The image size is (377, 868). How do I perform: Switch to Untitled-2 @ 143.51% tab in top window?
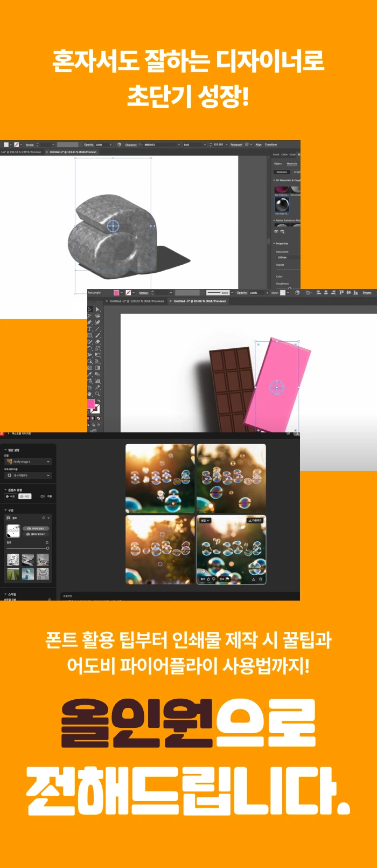(x=73, y=152)
